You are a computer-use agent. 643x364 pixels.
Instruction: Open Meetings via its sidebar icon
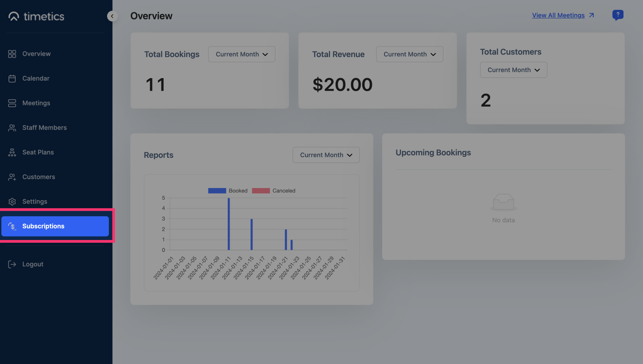click(12, 103)
